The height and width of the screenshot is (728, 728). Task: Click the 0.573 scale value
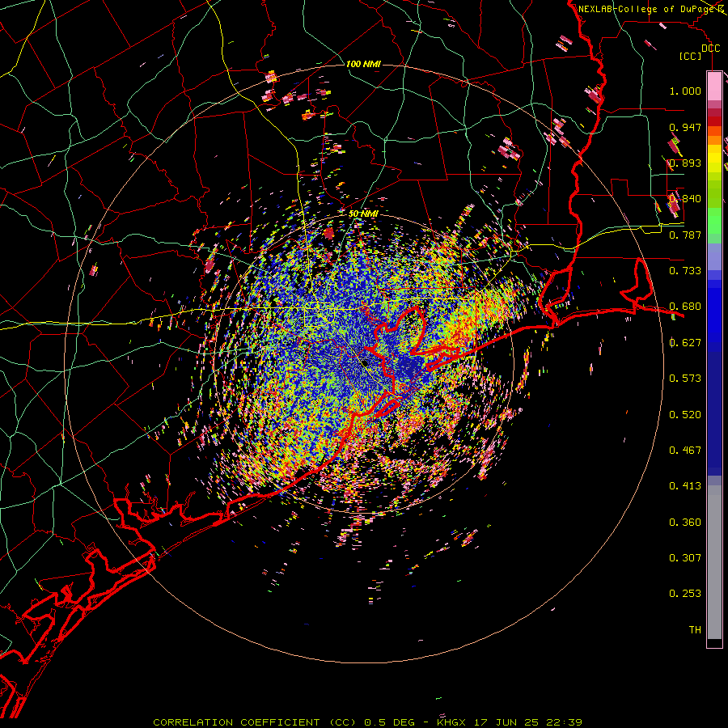pyautogui.click(x=685, y=379)
